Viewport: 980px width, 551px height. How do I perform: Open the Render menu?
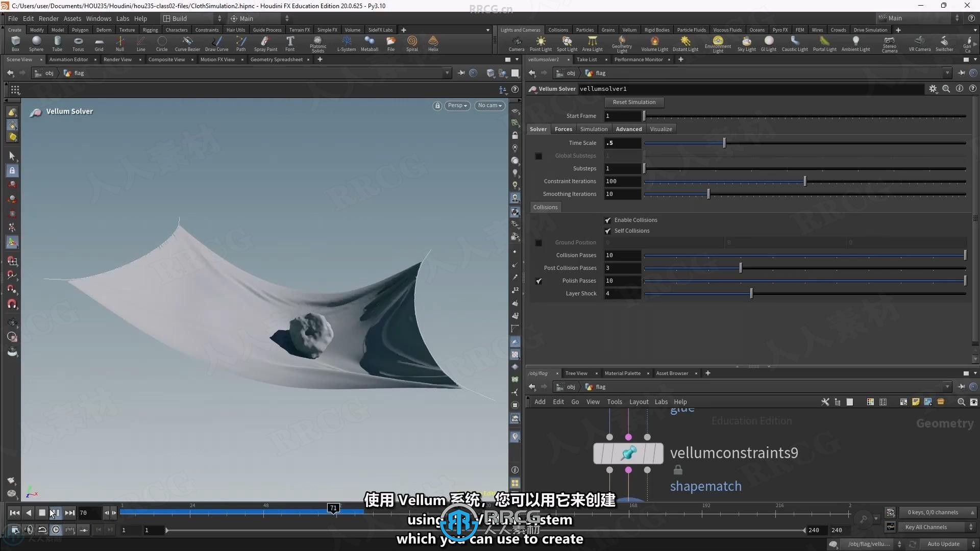point(48,18)
